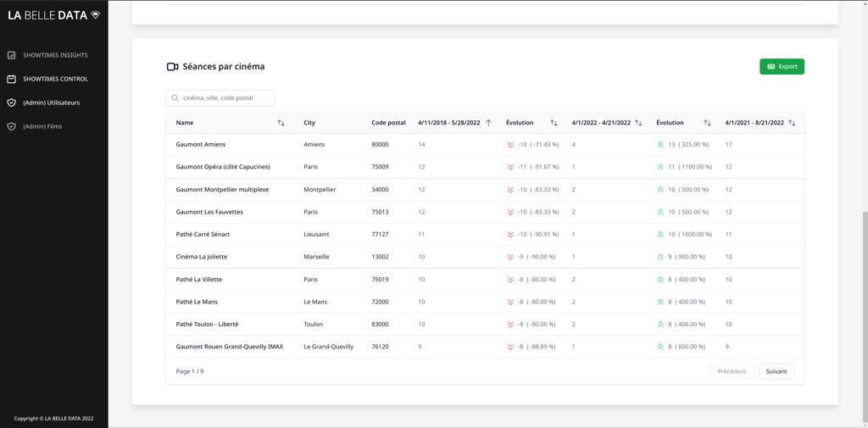Click red down arrow in Pathé Carré Sénart row

(510, 234)
